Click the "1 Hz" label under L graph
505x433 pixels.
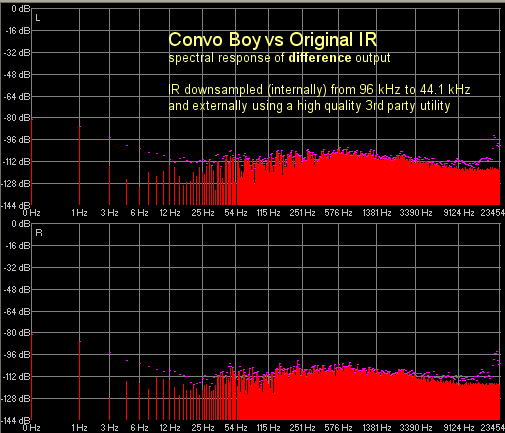tap(79, 213)
